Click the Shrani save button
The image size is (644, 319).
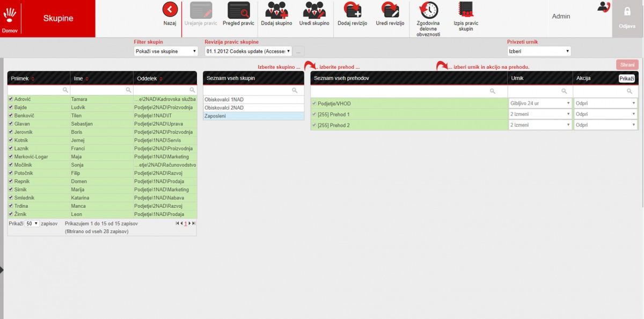[x=627, y=64]
